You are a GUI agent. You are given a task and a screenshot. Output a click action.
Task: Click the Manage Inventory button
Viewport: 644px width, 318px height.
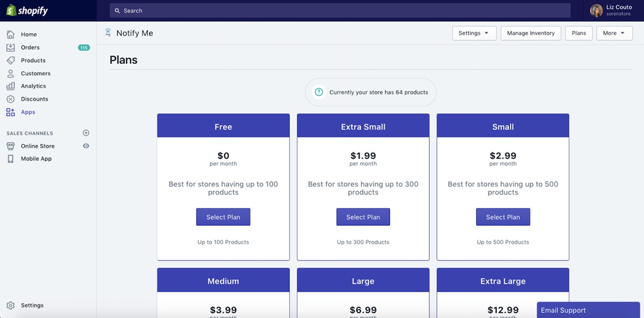tap(530, 33)
